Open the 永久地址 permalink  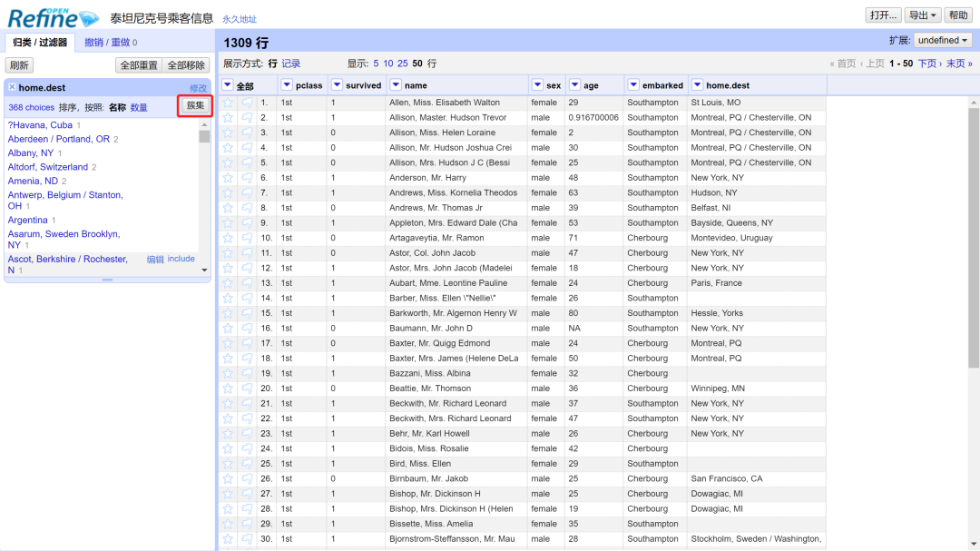pos(240,19)
